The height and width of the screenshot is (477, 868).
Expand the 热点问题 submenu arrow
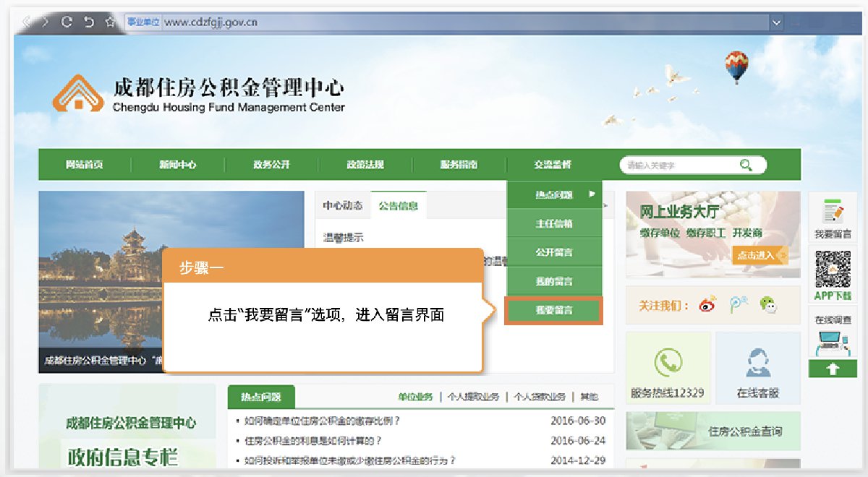coord(592,194)
